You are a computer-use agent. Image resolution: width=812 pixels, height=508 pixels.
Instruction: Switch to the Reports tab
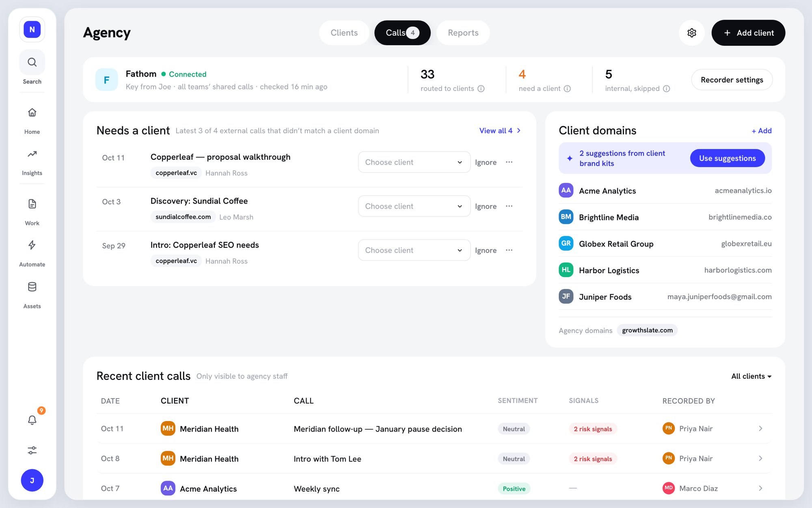click(463, 33)
